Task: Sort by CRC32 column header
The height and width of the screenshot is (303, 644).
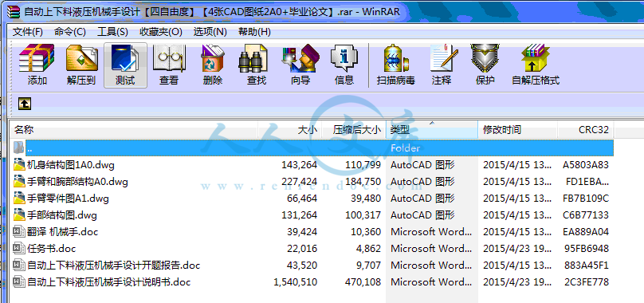Action: pyautogui.click(x=586, y=130)
